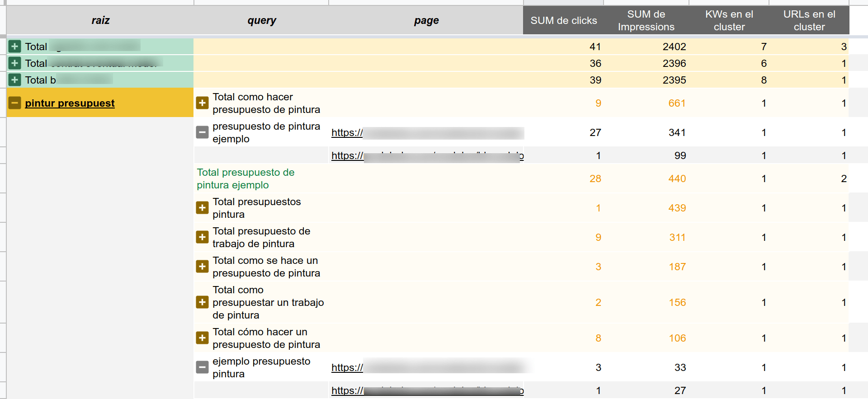Image resolution: width=868 pixels, height=399 pixels.
Task: Open the https link with 99 impressions
Action: point(427,155)
